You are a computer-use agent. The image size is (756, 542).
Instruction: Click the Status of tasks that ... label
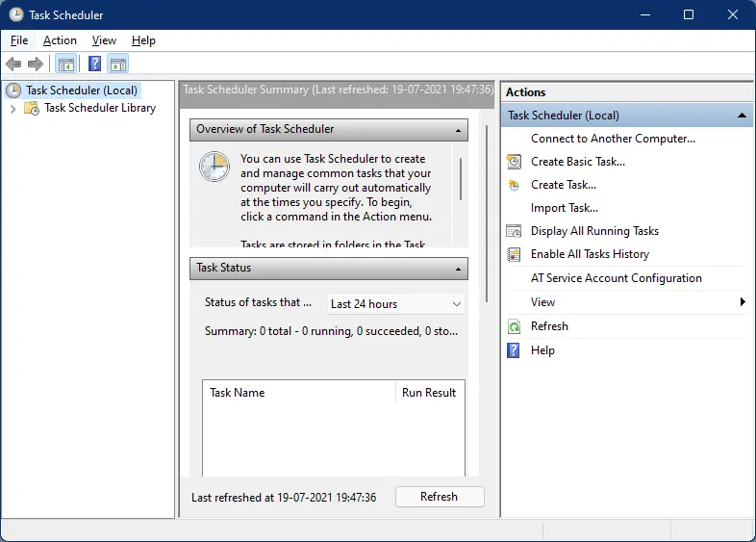[x=258, y=302]
